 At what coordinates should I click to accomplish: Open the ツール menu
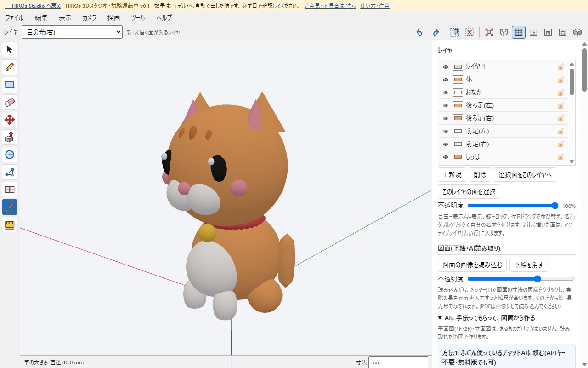point(138,18)
